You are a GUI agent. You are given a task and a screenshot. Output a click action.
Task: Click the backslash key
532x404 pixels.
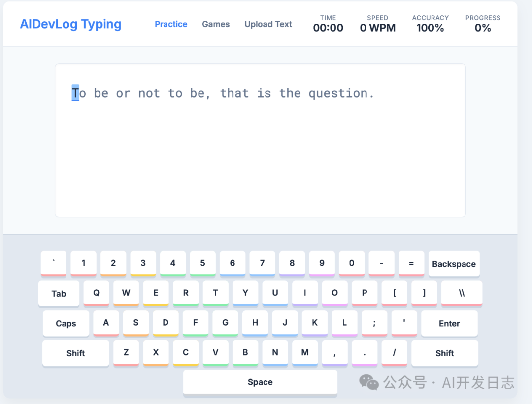(x=462, y=294)
